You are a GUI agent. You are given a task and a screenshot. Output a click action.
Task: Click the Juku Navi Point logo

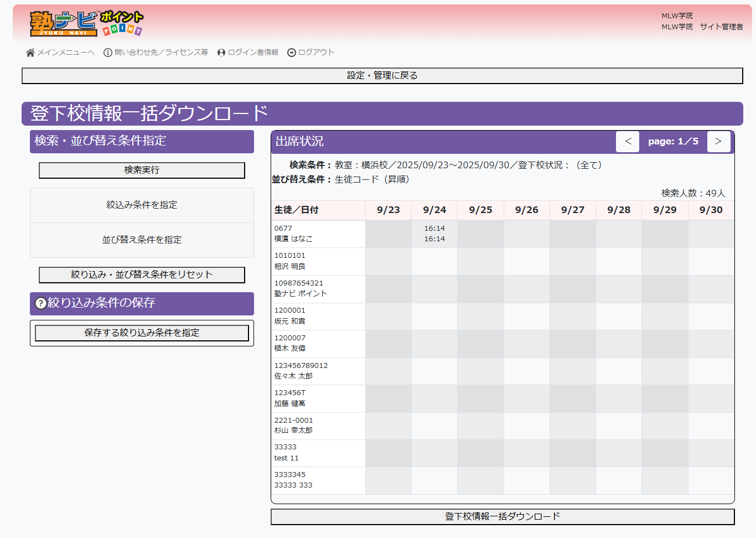86,24
